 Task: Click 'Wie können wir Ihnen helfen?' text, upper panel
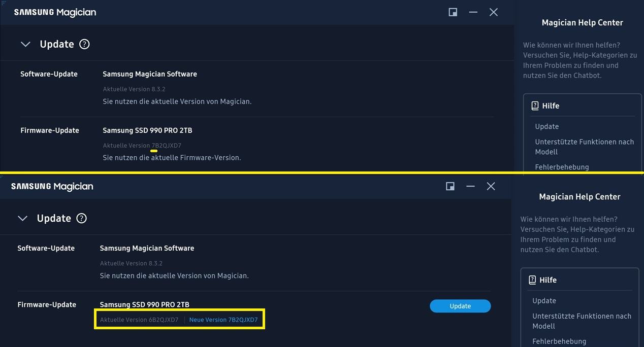572,45
